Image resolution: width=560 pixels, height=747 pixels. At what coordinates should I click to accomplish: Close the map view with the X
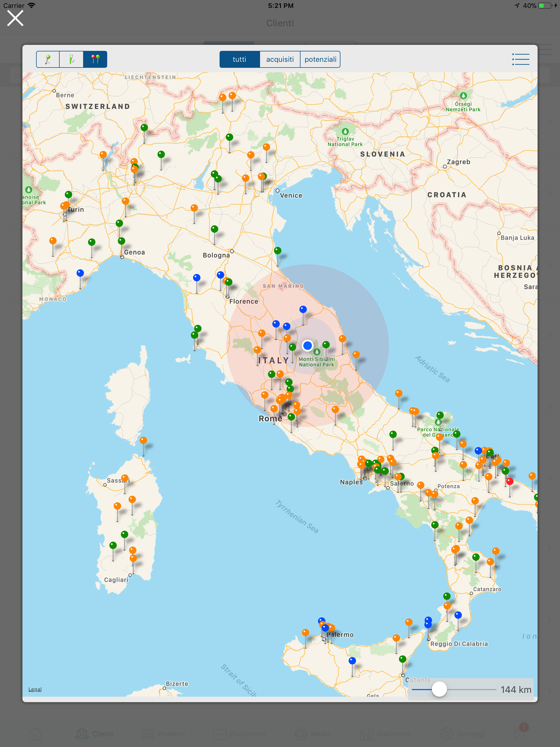15,18
